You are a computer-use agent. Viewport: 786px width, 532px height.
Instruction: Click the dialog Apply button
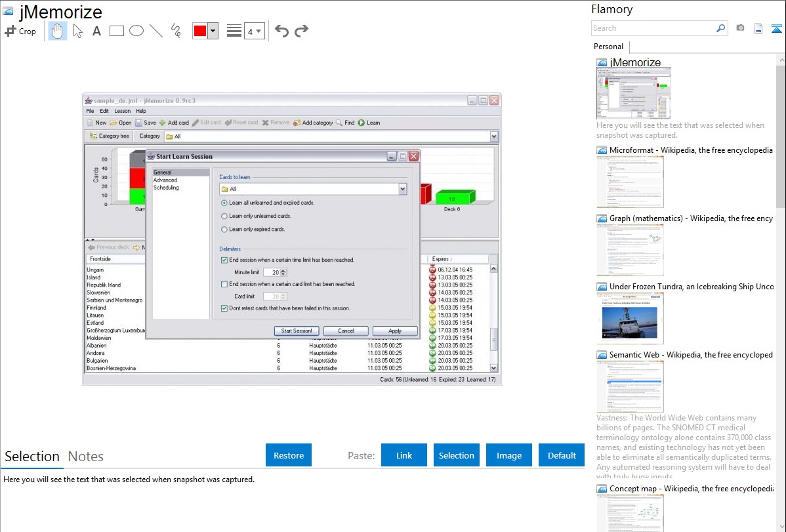tap(395, 331)
